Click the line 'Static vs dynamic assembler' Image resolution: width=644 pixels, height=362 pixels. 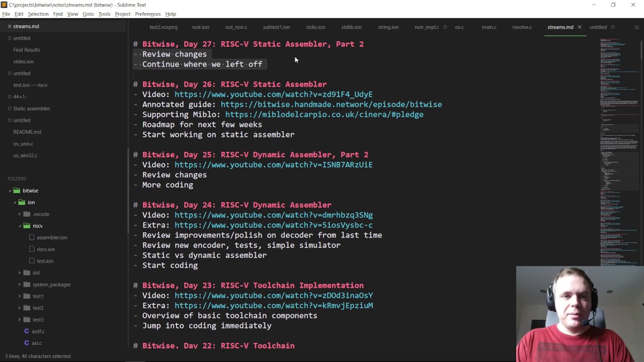204,255
